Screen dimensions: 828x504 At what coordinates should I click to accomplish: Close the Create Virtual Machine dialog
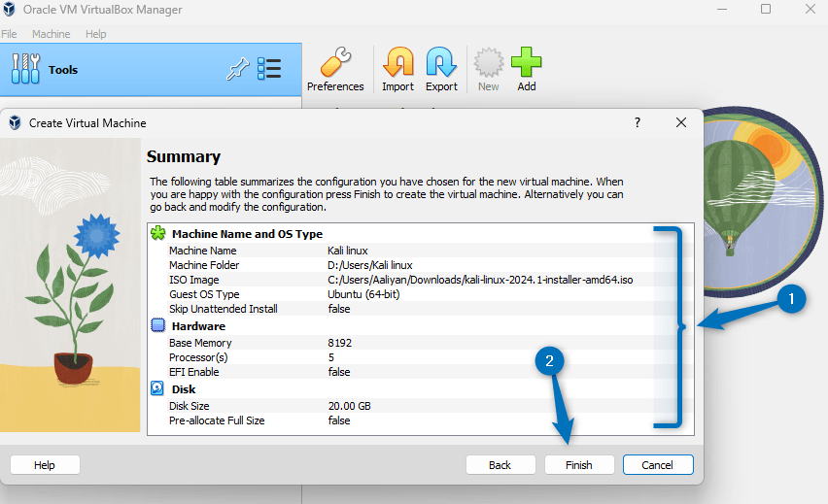point(681,122)
